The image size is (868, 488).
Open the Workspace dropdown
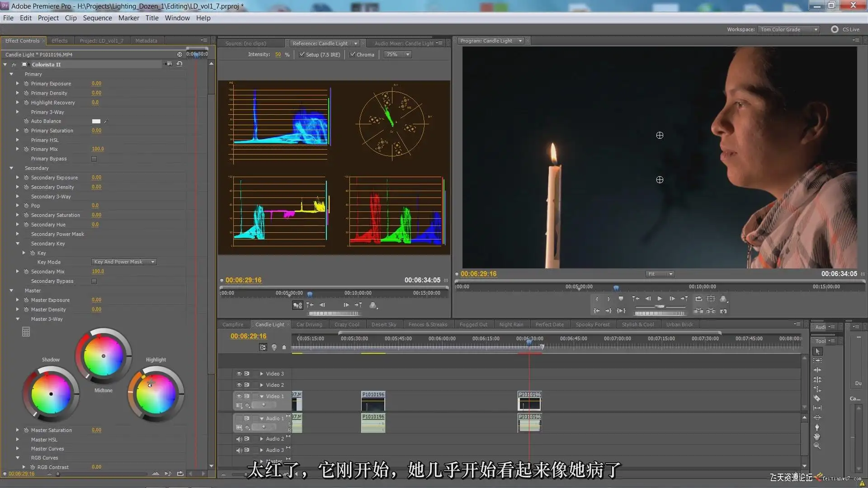point(789,29)
